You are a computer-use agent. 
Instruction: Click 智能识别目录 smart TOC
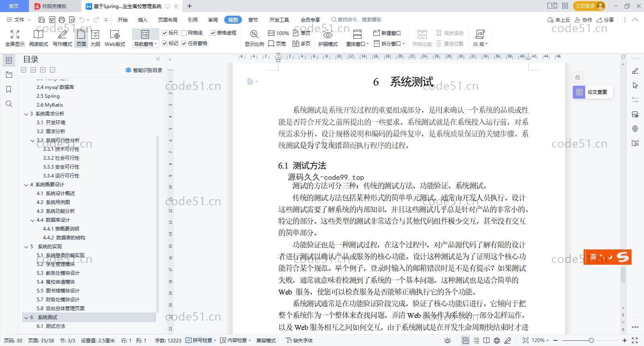pos(144,70)
